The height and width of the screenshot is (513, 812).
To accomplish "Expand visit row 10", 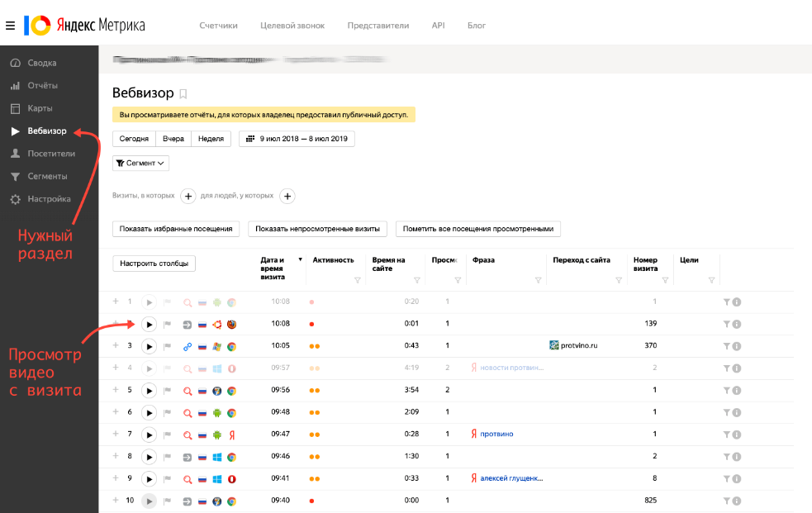I will pyautogui.click(x=116, y=500).
